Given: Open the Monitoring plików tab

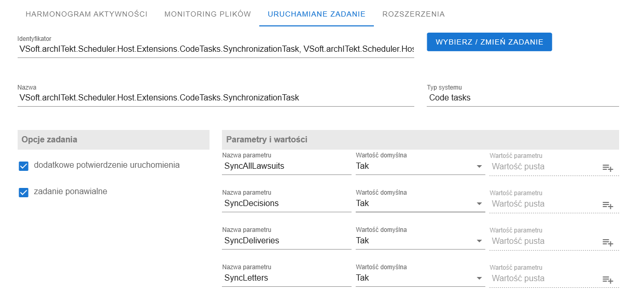Looking at the screenshot, I should coord(207,14).
